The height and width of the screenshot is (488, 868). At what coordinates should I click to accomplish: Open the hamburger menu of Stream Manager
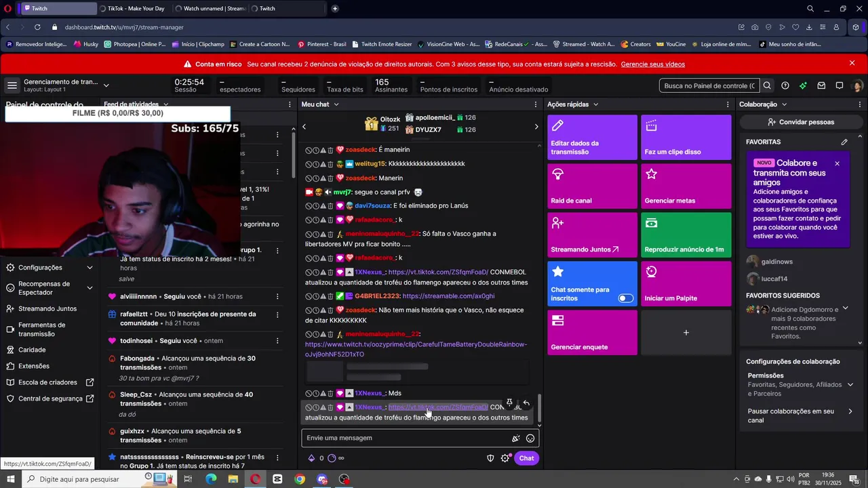pos(12,85)
